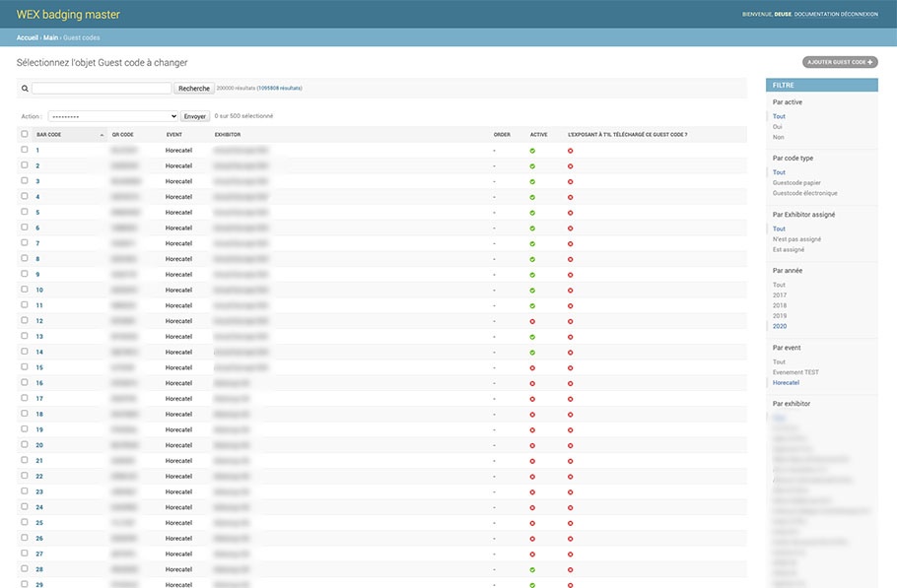Filter by year 2019

click(x=780, y=316)
